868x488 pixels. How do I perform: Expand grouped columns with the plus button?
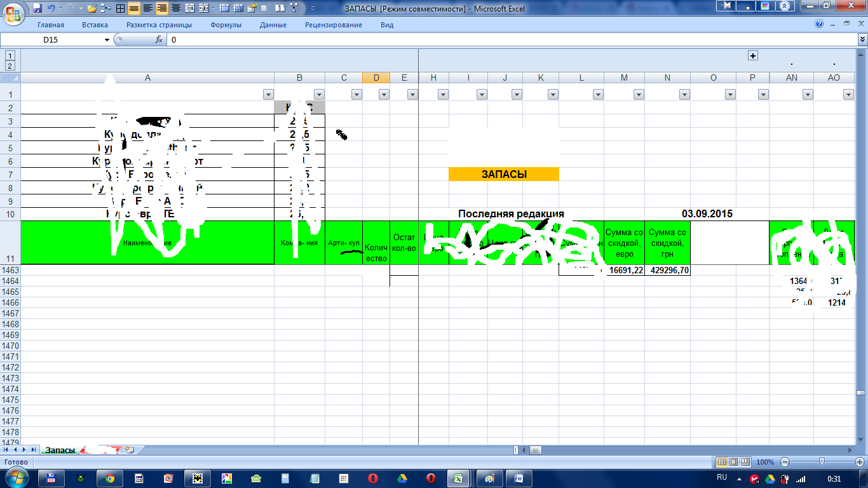(x=753, y=56)
